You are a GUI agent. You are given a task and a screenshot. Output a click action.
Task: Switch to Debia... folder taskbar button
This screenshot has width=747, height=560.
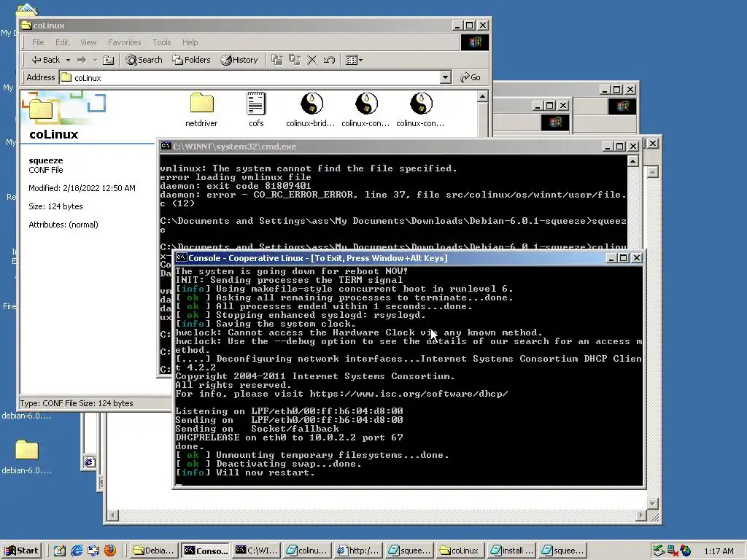155,551
